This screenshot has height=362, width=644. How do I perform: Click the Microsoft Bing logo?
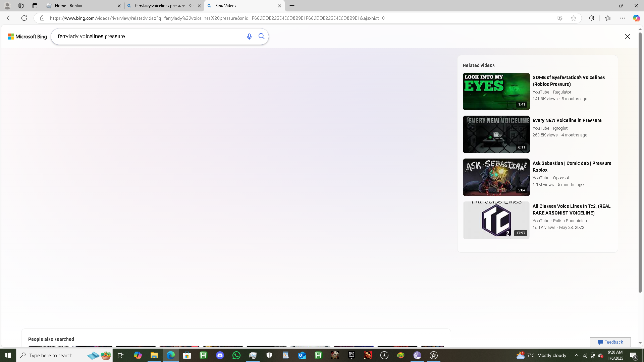click(28, 37)
